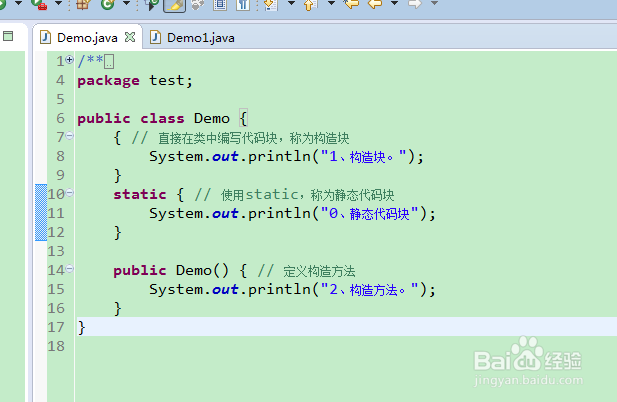617x402 pixels.
Task: Run external tools with red toolbox icon
Action: (x=39, y=4)
